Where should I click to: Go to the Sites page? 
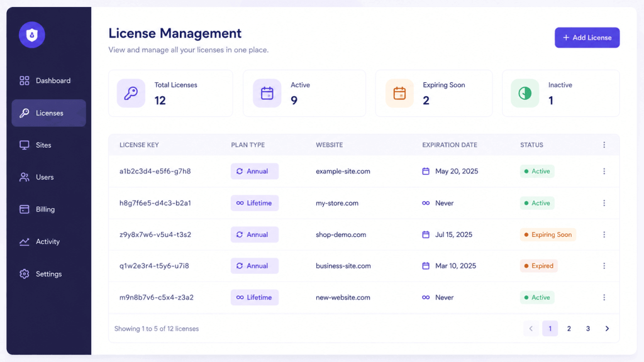click(x=48, y=145)
